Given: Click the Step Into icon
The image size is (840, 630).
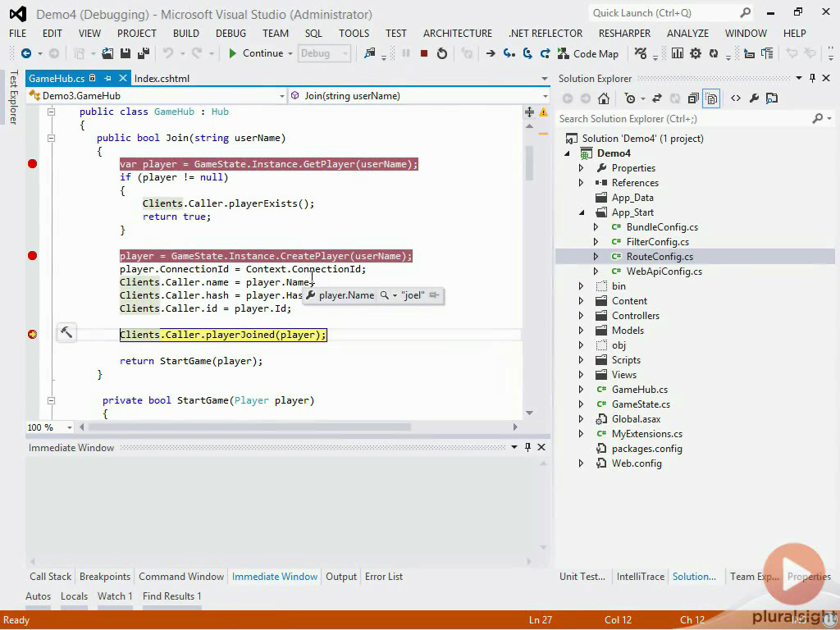Looking at the screenshot, I should 509,53.
